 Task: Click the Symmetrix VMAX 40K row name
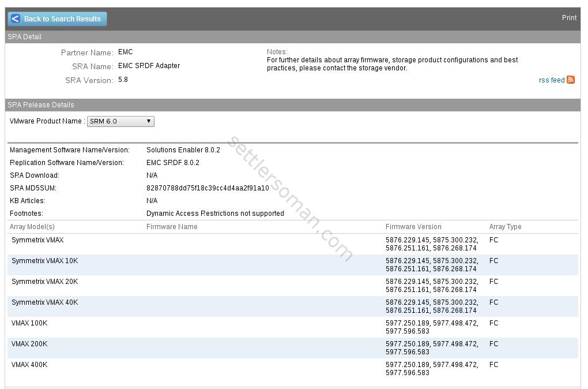(44, 302)
